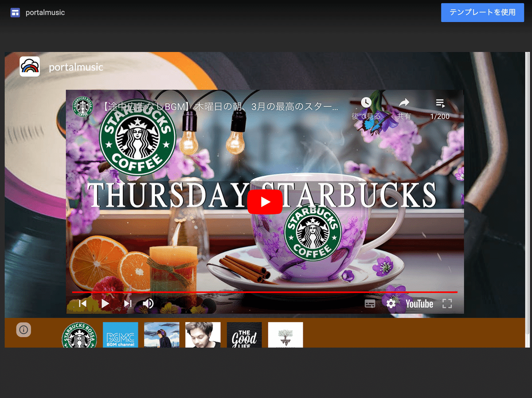Click the Starbucks channel avatar in the video header
Screen dimensions: 532x398
pyautogui.click(x=83, y=107)
